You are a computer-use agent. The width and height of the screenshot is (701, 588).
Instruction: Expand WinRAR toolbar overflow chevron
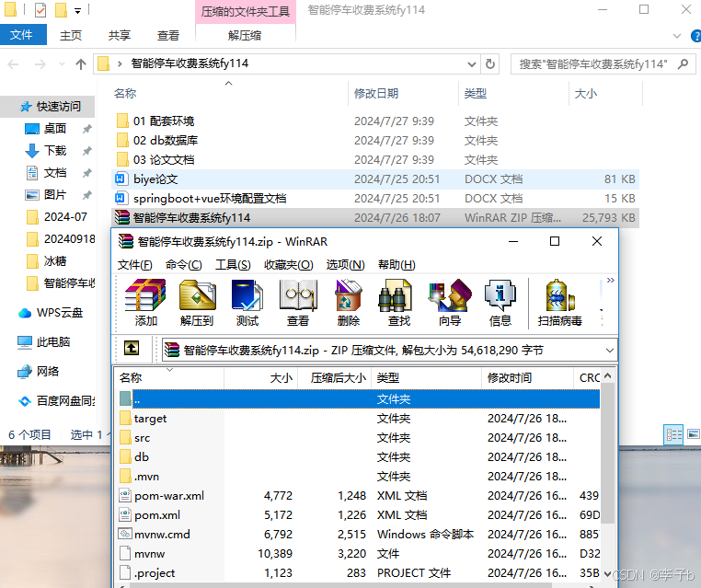point(610,281)
